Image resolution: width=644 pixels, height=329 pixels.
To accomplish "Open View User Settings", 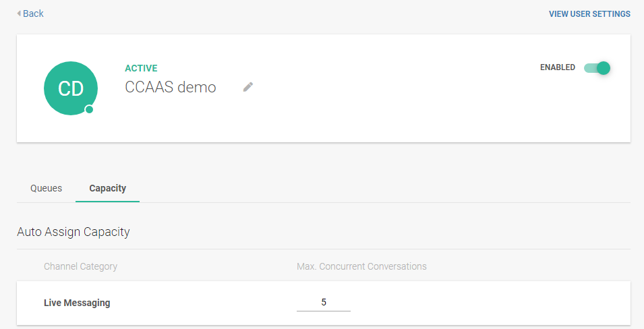I will coord(589,14).
